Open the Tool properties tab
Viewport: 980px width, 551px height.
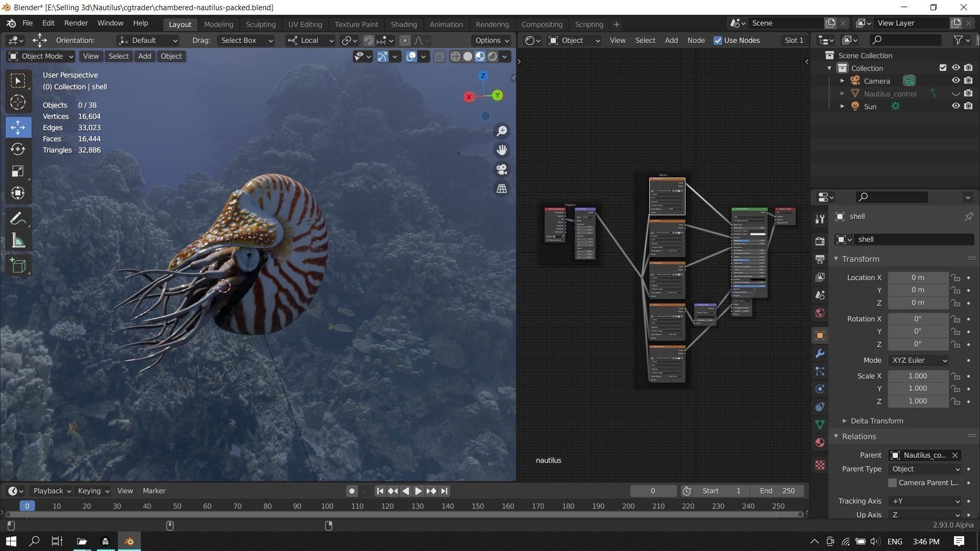820,219
